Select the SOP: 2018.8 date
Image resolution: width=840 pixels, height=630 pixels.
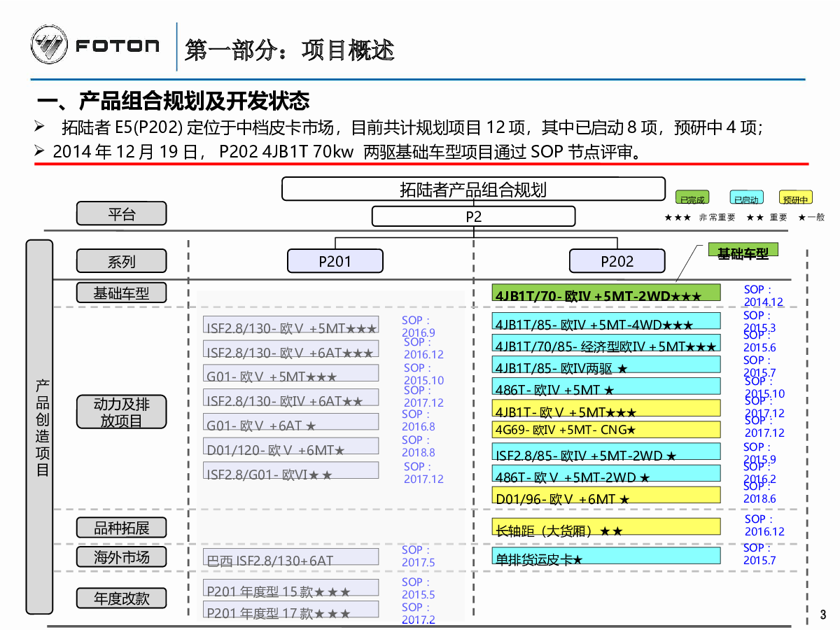(x=419, y=446)
